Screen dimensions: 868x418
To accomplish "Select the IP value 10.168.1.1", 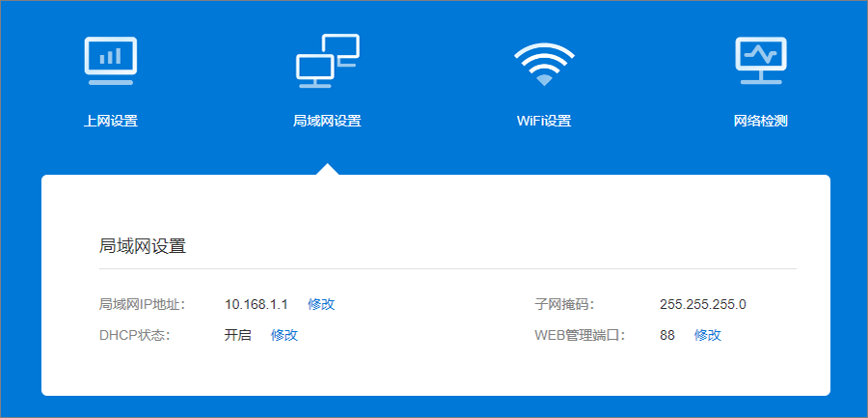I will tap(256, 304).
